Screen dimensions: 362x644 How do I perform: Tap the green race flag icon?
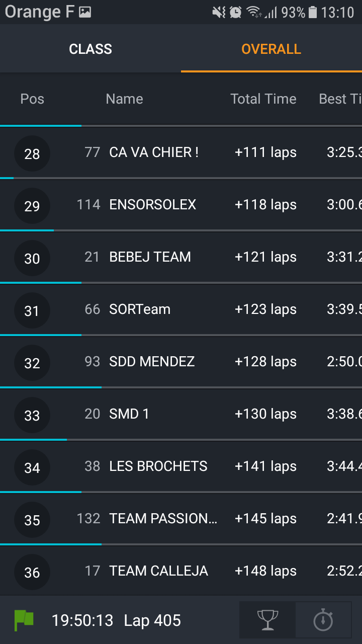point(24,620)
